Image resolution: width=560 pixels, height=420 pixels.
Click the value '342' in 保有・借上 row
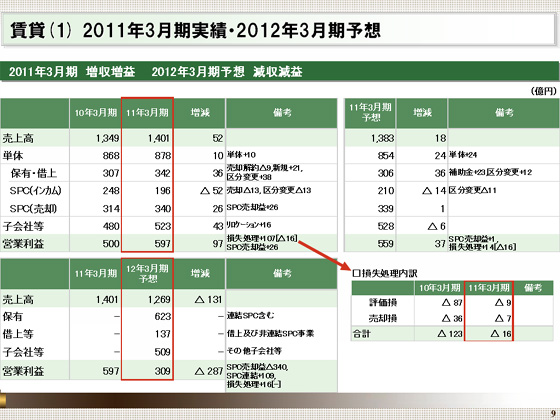[162, 173]
